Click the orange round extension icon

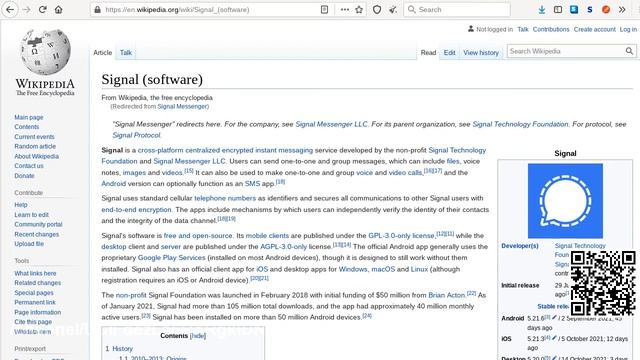(x=606, y=9)
